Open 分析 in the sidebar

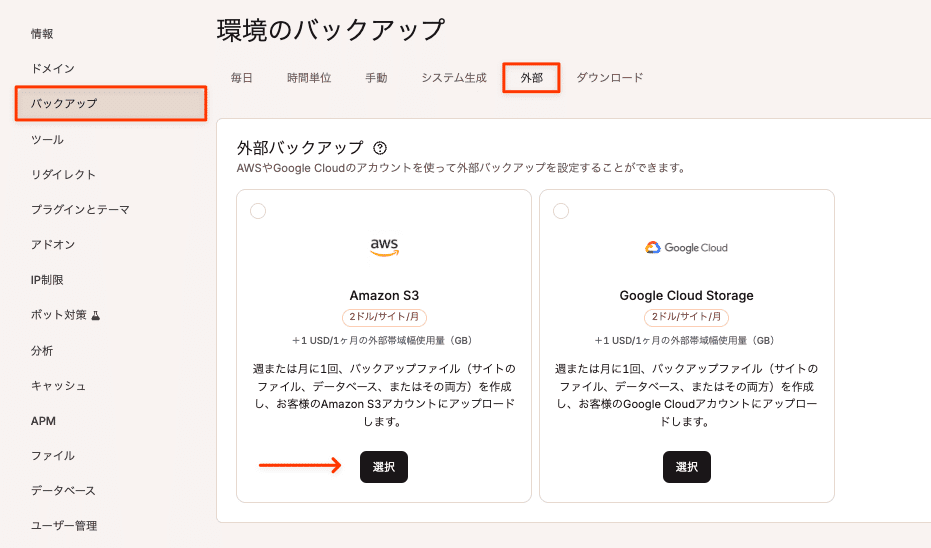coord(42,351)
